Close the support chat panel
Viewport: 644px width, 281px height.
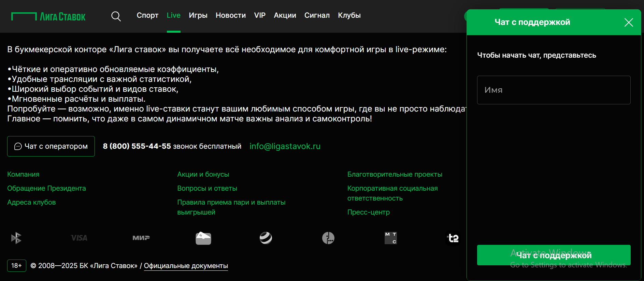[x=629, y=23]
